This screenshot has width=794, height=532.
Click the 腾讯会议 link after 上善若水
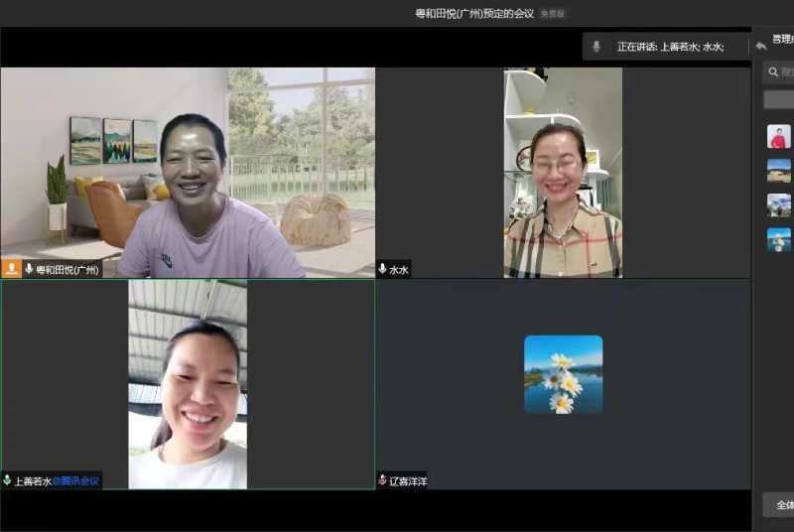[x=76, y=480]
